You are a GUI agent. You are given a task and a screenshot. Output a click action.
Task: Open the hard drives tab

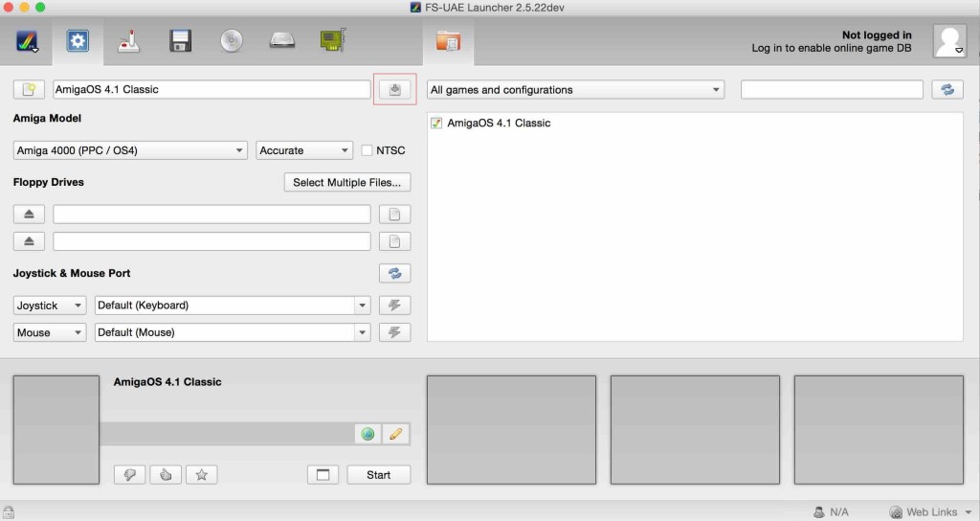click(x=282, y=41)
